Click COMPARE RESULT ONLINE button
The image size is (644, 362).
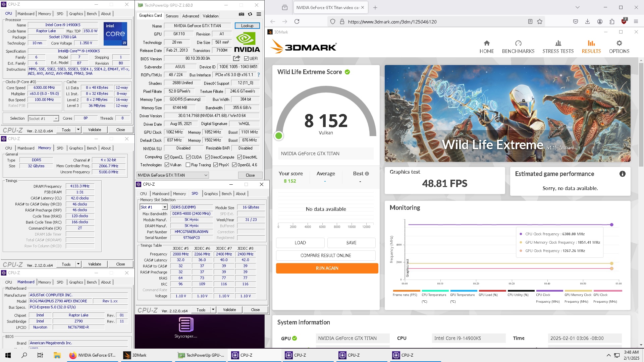(326, 255)
